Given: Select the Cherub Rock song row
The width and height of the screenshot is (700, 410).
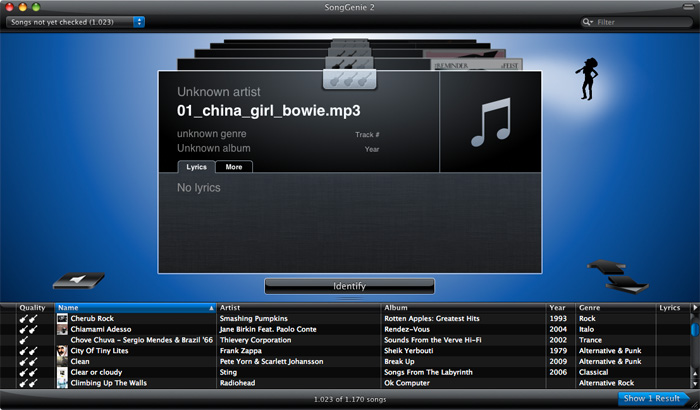Looking at the screenshot, I should click(345, 318).
